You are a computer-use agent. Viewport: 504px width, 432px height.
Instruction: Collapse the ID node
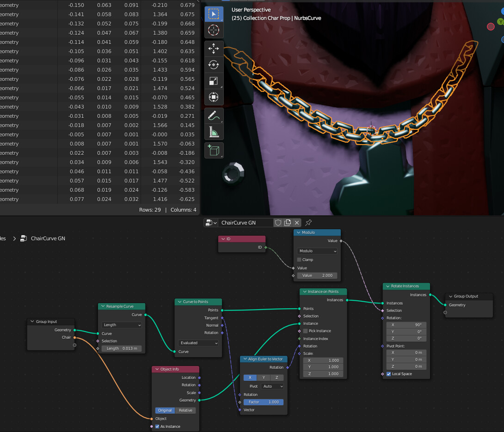223,239
